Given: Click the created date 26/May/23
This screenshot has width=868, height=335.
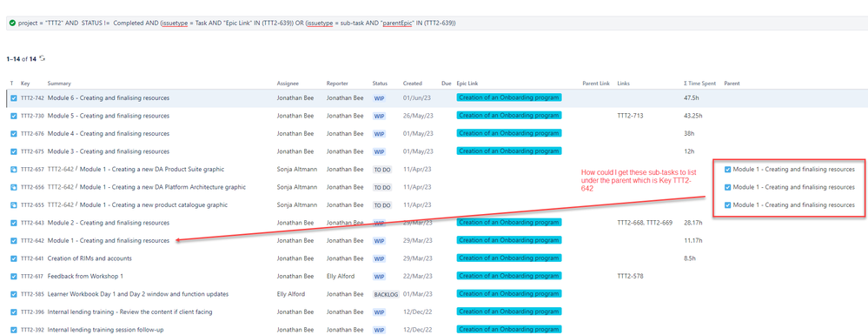Looking at the screenshot, I should pos(417,116).
